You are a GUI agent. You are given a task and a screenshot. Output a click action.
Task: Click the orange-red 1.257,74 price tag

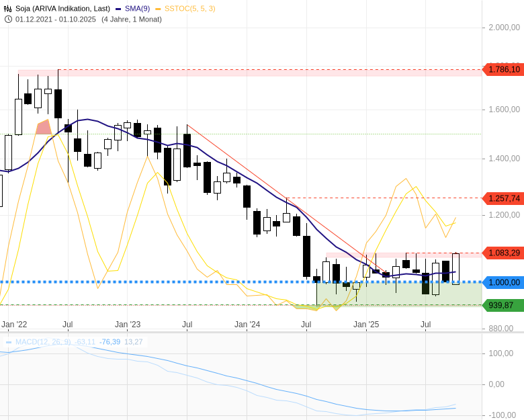(504, 198)
